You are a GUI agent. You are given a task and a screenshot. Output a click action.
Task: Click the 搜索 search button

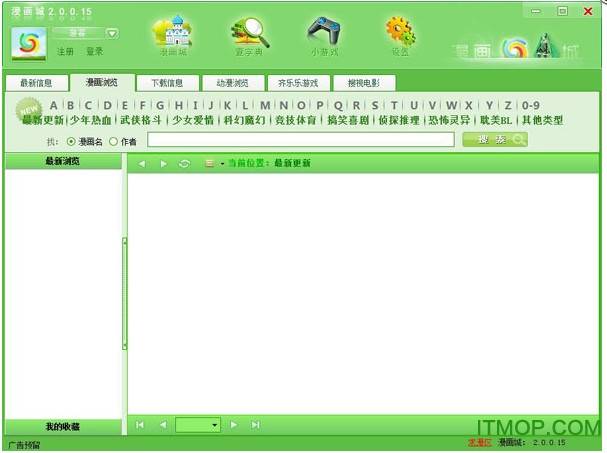pyautogui.click(x=495, y=140)
